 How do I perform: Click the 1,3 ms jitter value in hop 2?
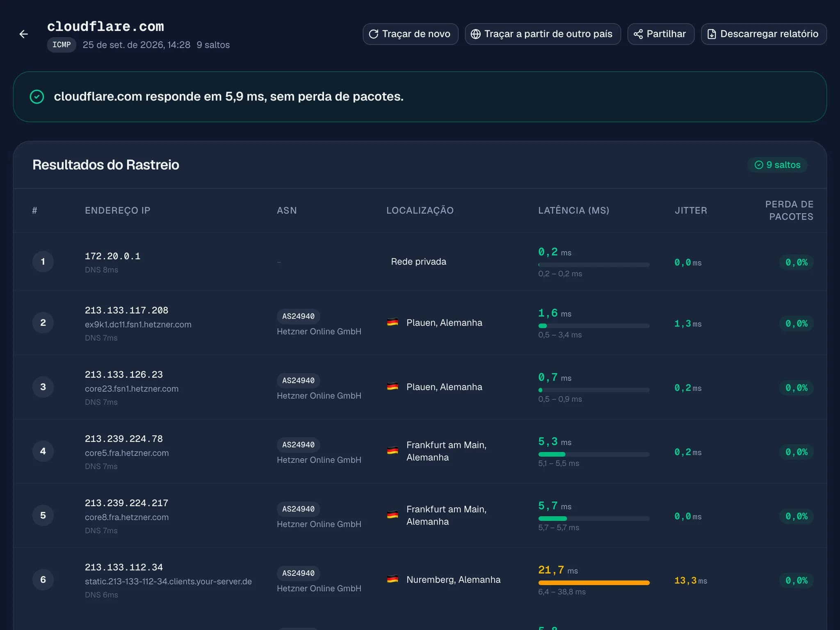click(688, 324)
